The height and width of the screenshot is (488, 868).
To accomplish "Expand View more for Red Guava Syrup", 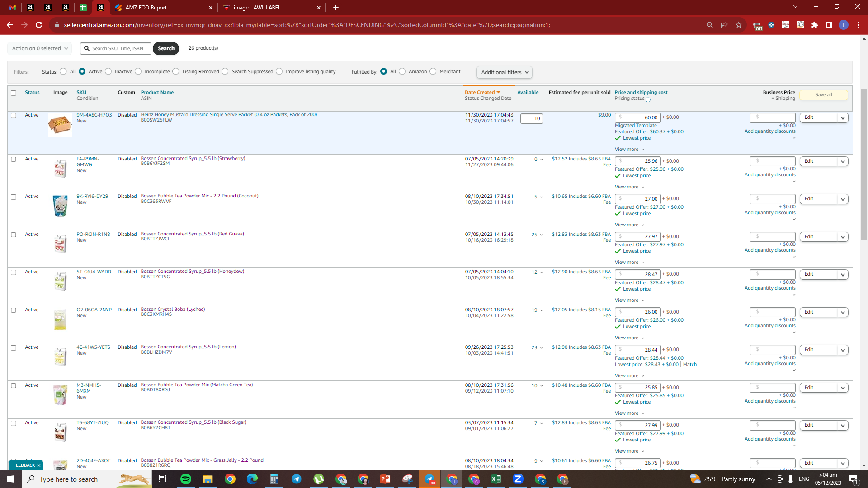I will click(629, 263).
